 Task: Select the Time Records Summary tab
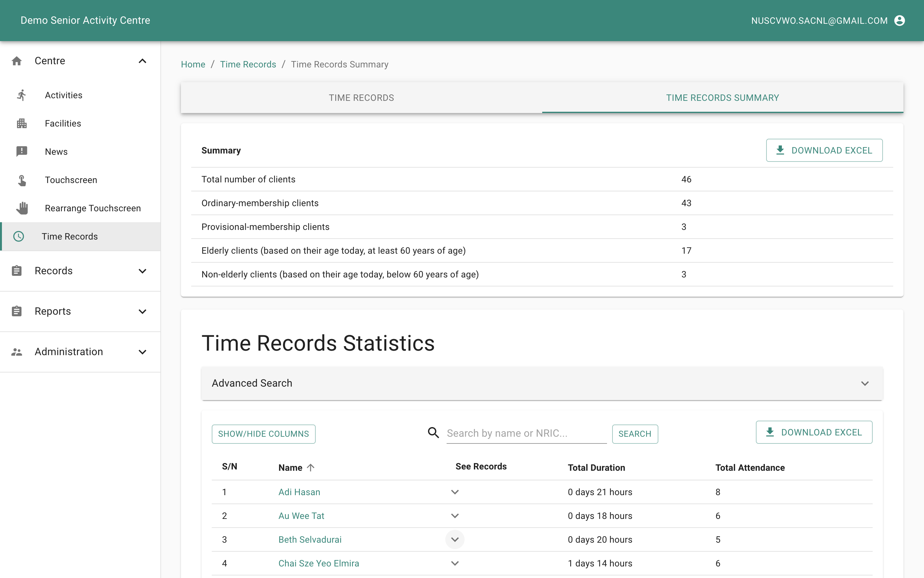pos(723,98)
